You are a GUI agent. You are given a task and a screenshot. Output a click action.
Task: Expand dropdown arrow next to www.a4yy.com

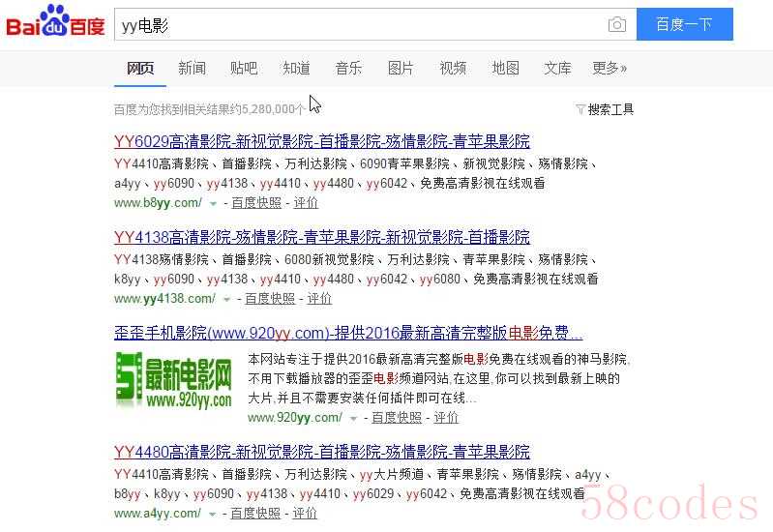click(x=212, y=515)
